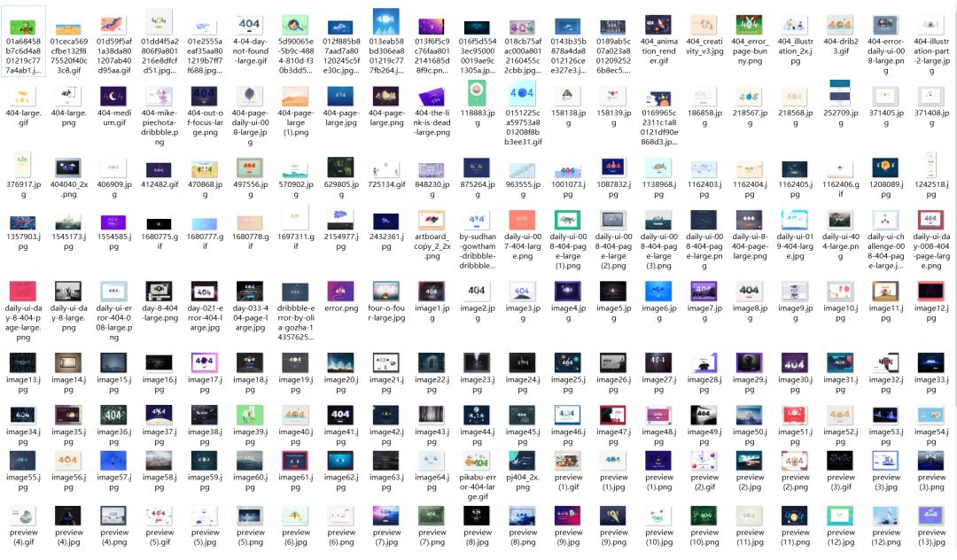The height and width of the screenshot is (560, 957).
Task: Select the image1.jpg thumbnail
Action: [x=432, y=292]
